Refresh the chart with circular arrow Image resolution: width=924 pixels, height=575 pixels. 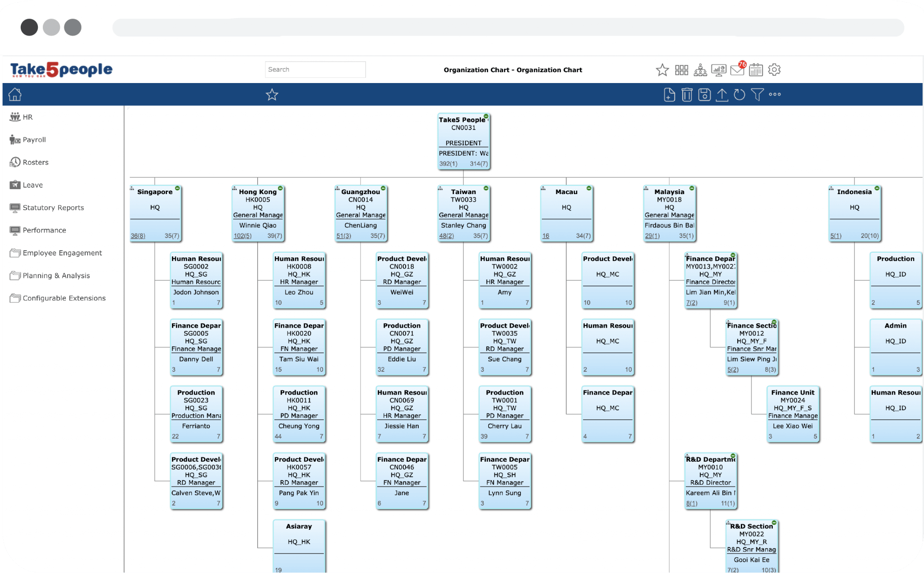tap(739, 95)
